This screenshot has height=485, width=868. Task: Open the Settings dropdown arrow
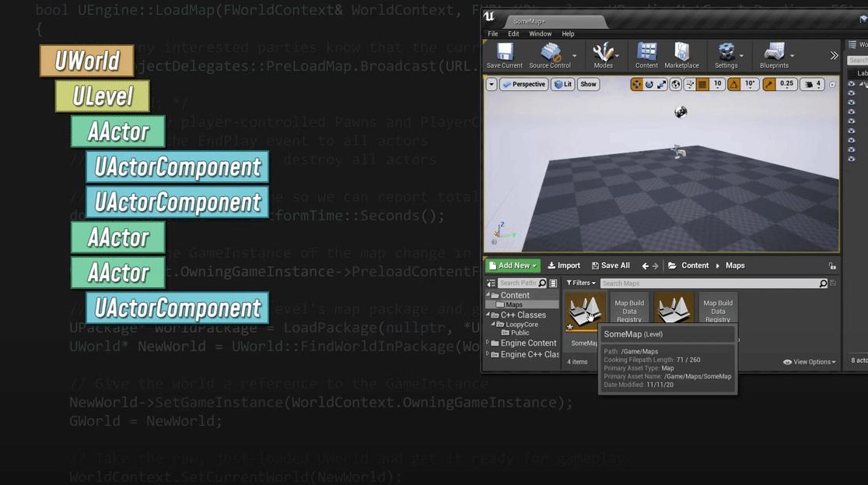[741, 55]
